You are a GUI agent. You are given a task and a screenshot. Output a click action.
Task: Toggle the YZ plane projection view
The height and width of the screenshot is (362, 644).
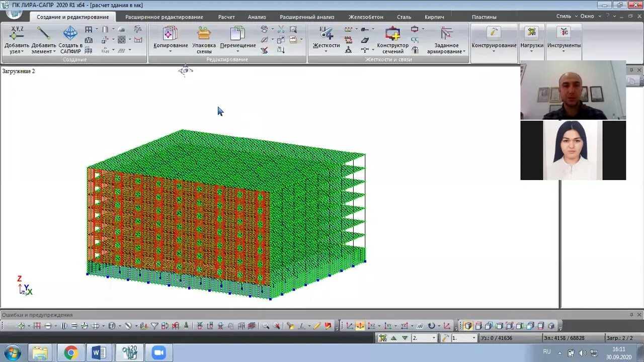click(404, 326)
